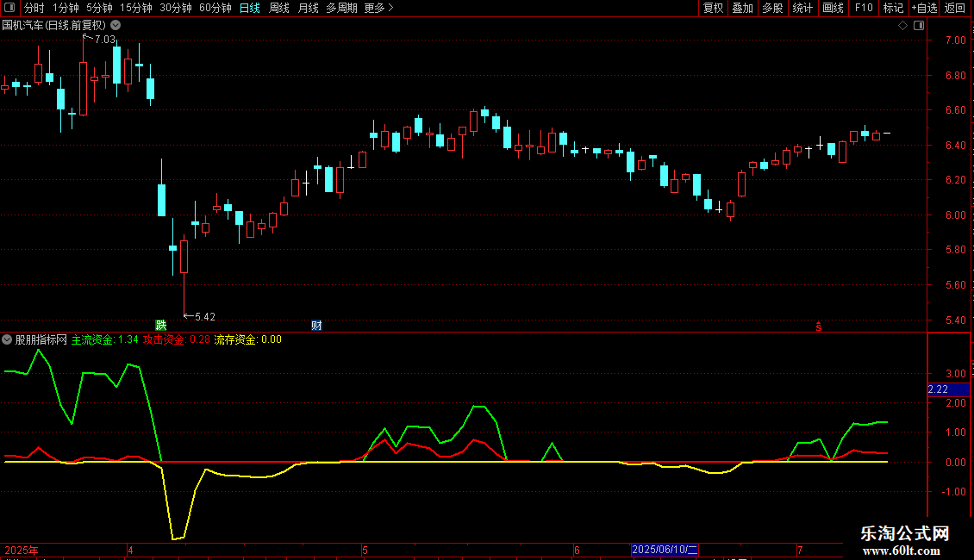Screen dimensions: 974x560
Task: Select the 5分钟 period tab
Action: (x=99, y=8)
